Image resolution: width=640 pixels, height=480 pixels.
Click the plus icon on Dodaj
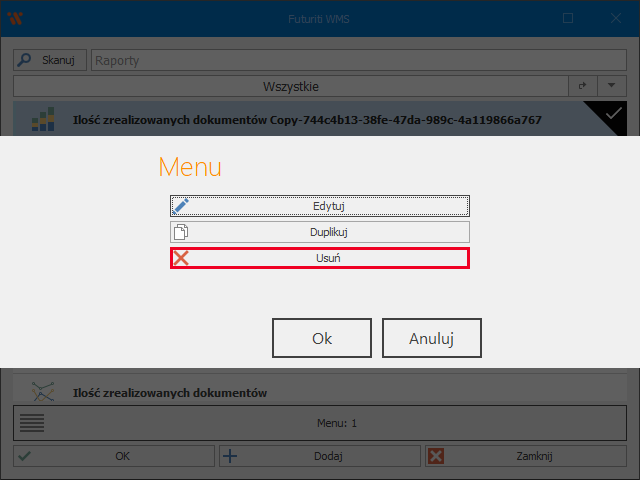coord(231,456)
